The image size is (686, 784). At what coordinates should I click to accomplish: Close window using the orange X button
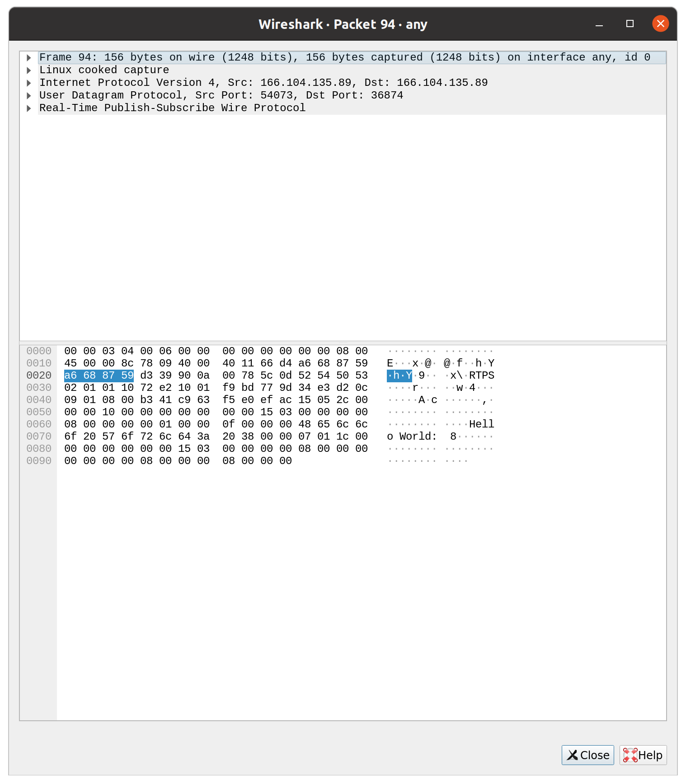coord(660,23)
